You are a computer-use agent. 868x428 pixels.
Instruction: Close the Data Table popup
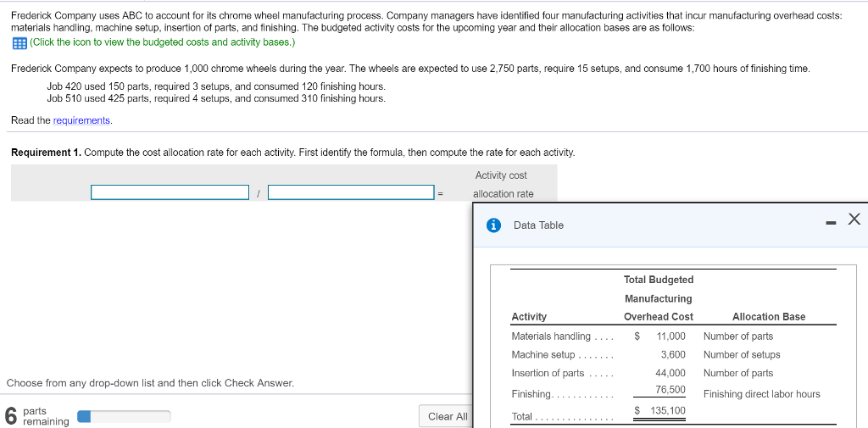854,220
